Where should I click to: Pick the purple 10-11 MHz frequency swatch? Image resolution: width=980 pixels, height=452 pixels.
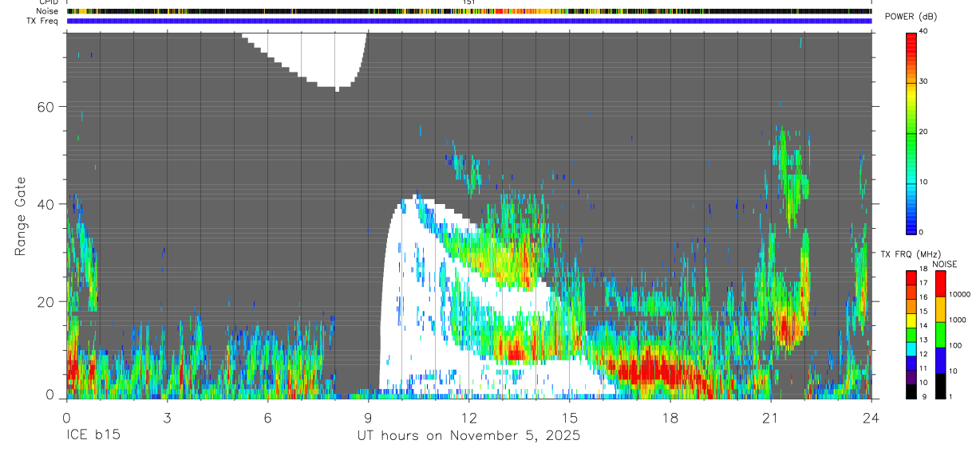[x=911, y=378]
